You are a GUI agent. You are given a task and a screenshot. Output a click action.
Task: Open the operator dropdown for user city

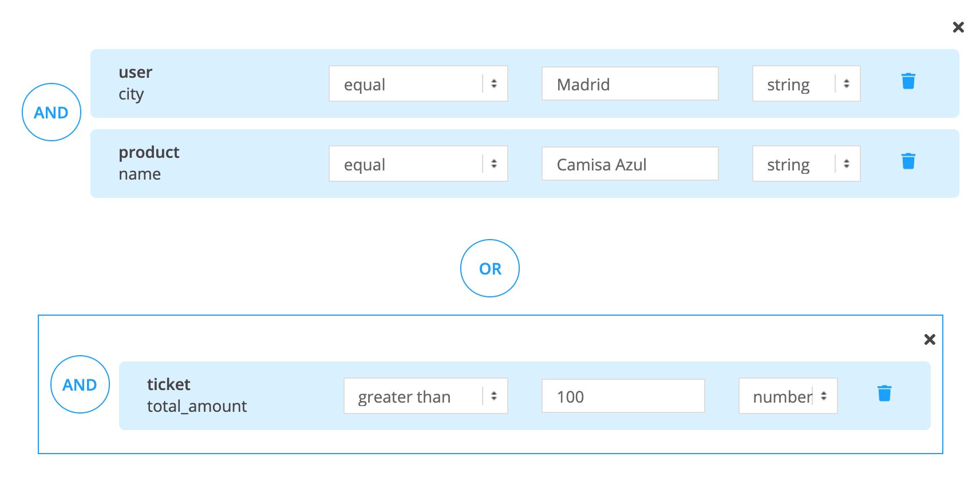click(418, 84)
